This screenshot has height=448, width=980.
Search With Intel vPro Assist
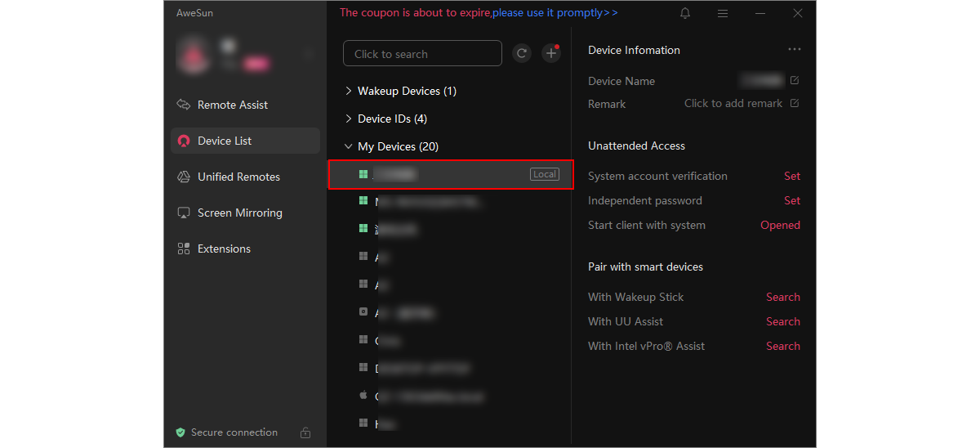click(x=783, y=346)
